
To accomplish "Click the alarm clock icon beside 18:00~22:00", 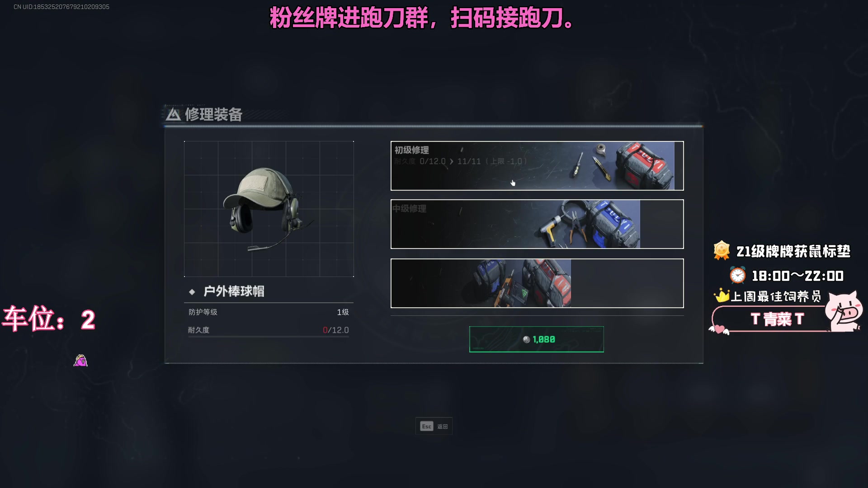I will click(738, 275).
